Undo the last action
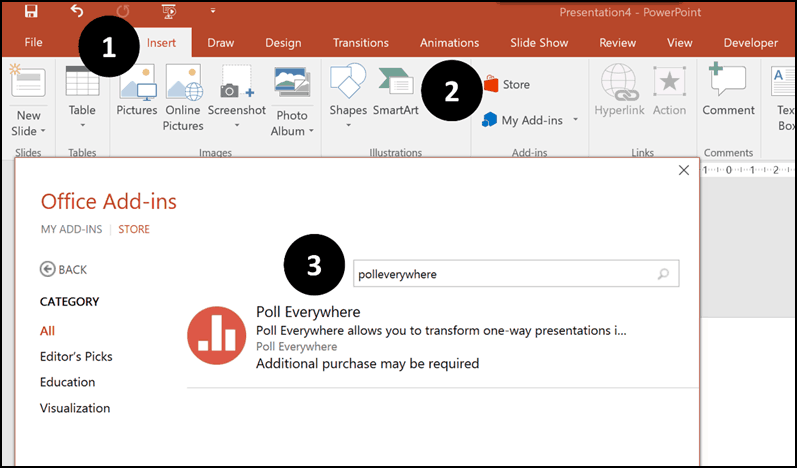The width and height of the screenshot is (797, 468). pyautogui.click(x=77, y=11)
